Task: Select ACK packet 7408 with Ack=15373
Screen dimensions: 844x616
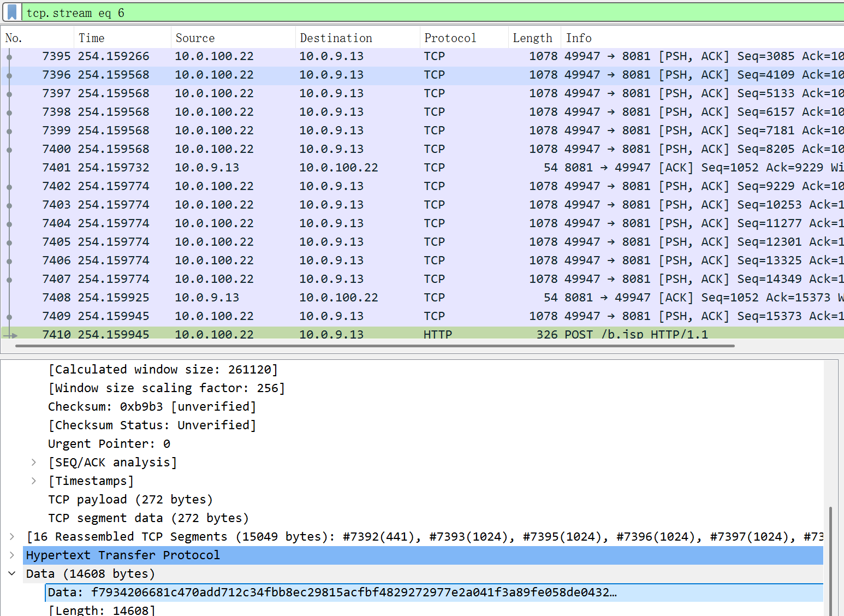Action: (423, 298)
